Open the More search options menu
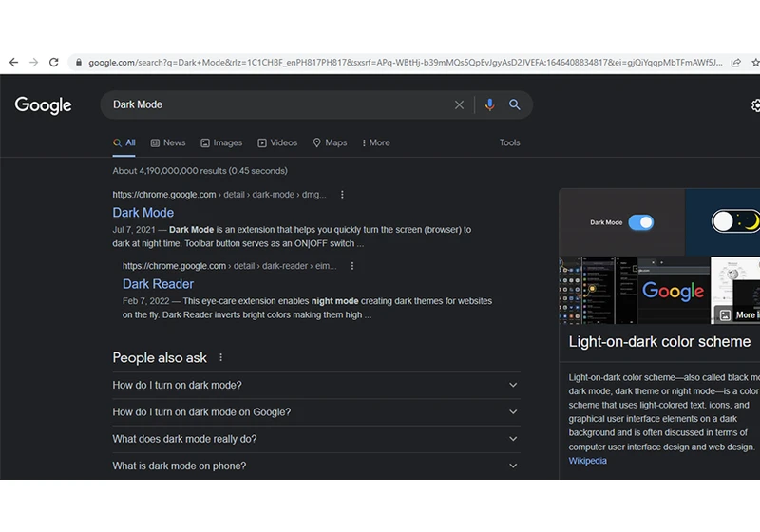 point(375,142)
